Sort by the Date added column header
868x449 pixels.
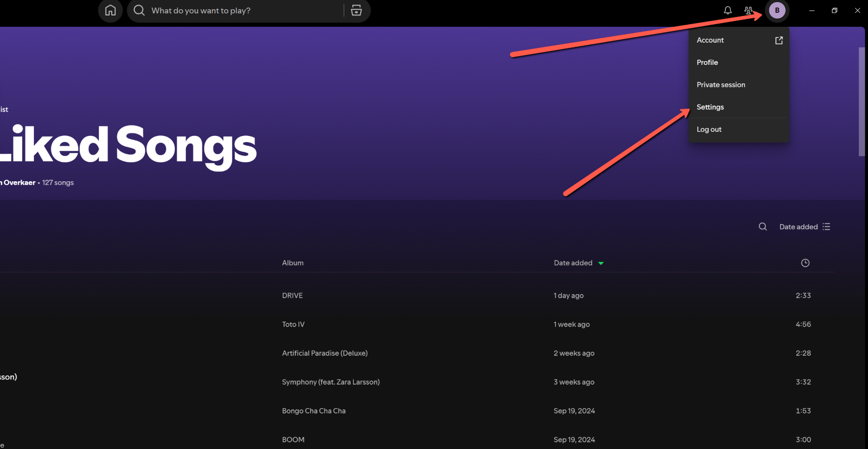click(x=573, y=263)
